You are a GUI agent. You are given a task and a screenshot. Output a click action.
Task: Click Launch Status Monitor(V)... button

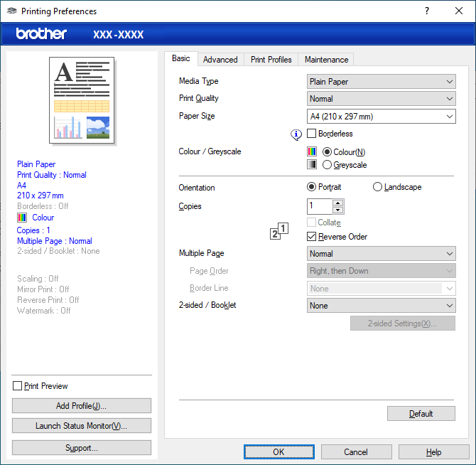82,426
